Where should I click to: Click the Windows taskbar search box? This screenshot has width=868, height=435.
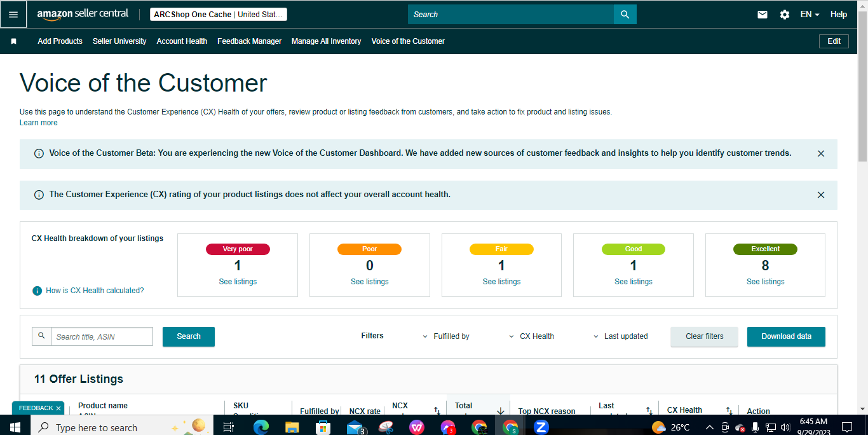pos(121,427)
